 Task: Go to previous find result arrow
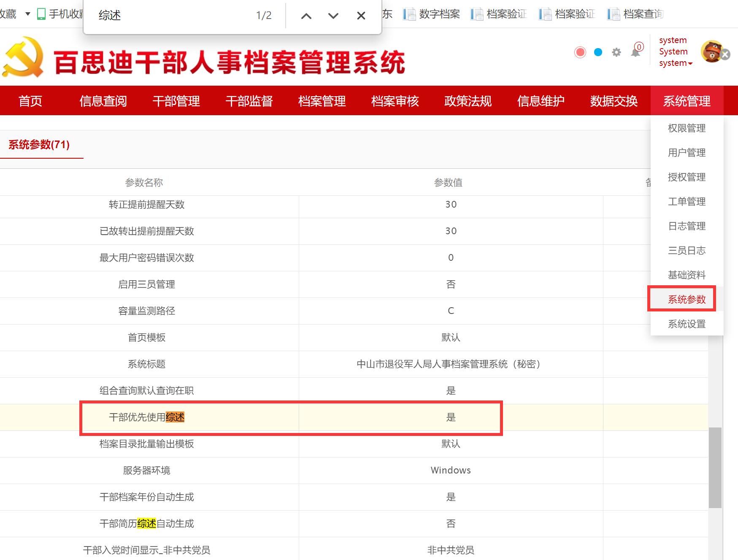click(306, 16)
